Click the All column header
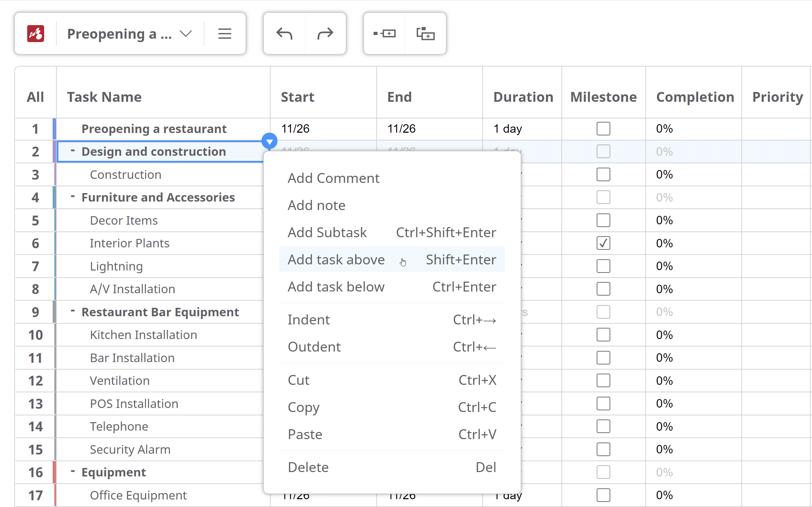812x507 pixels. [35, 97]
